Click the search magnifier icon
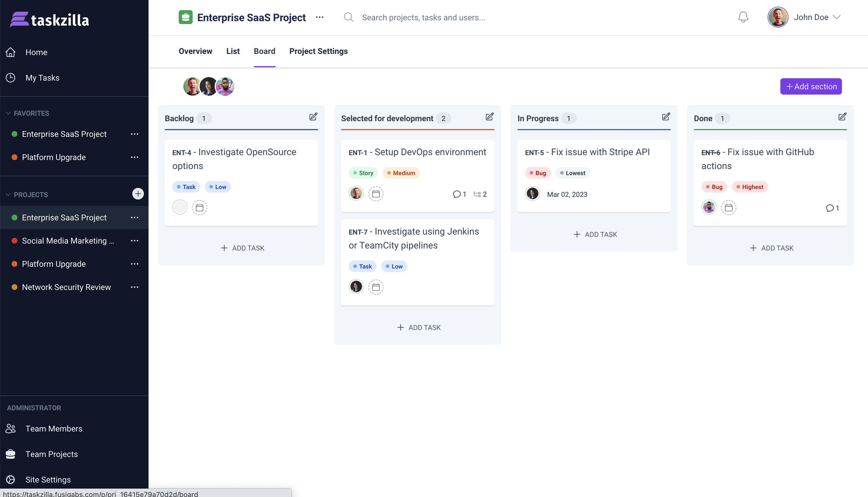The image size is (868, 497). pos(348,17)
